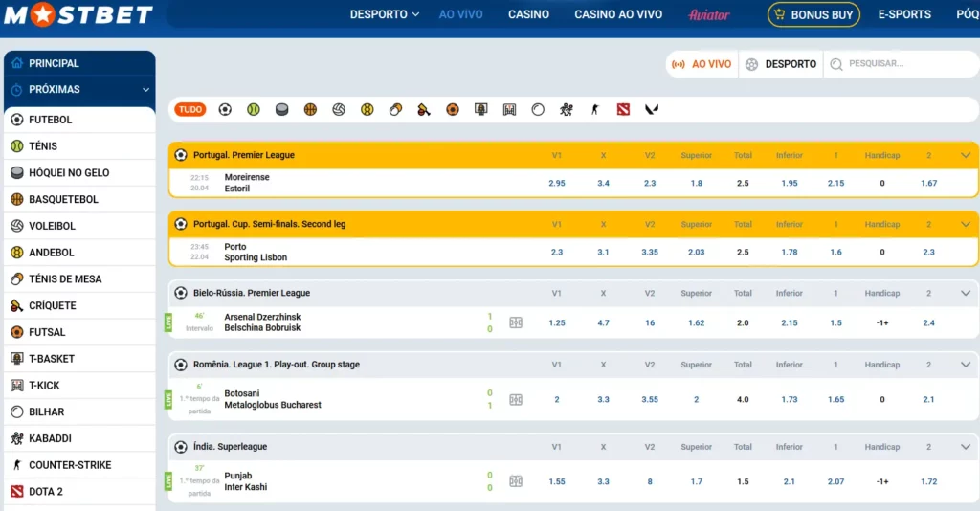
Task: Collapse the Portugal Cup Semi-finals section
Action: [965, 224]
